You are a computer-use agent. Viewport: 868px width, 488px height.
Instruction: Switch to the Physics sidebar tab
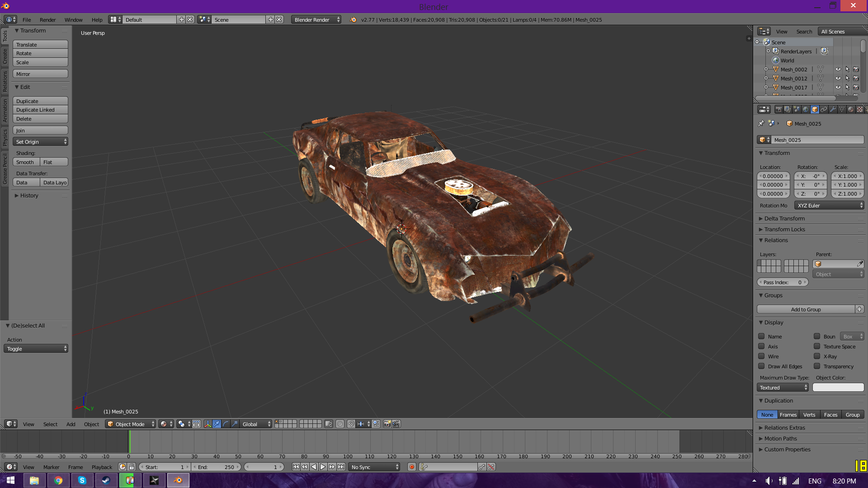pos(5,137)
